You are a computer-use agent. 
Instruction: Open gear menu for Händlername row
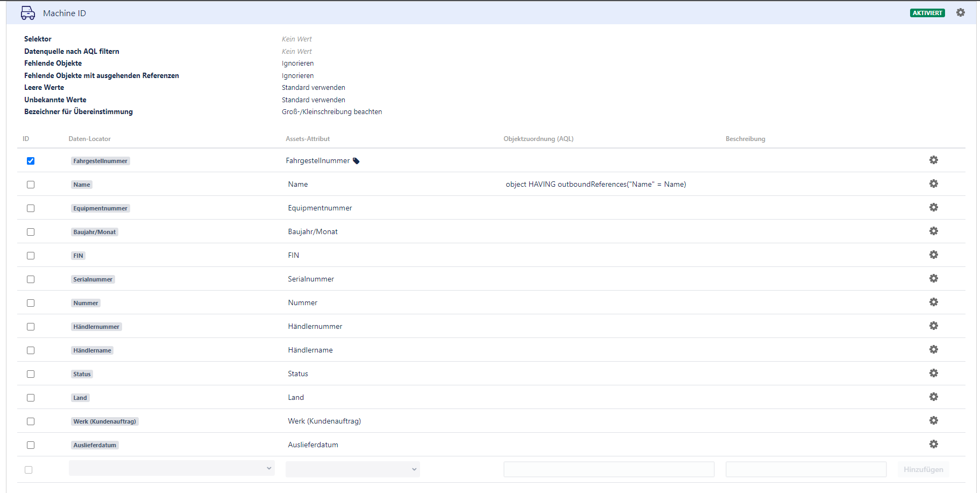(x=933, y=349)
